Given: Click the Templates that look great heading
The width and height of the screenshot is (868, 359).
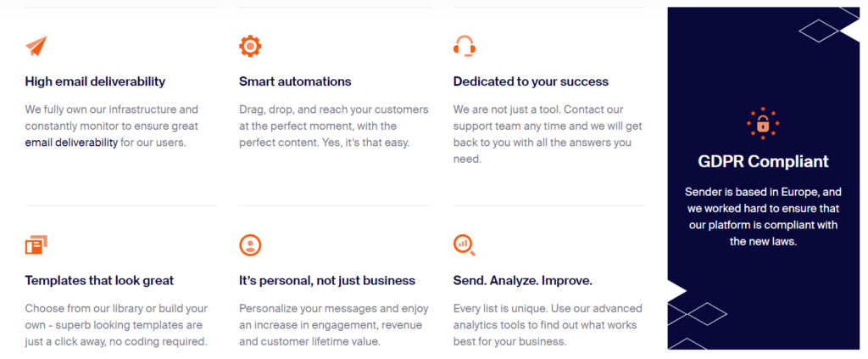Looking at the screenshot, I should point(100,280).
